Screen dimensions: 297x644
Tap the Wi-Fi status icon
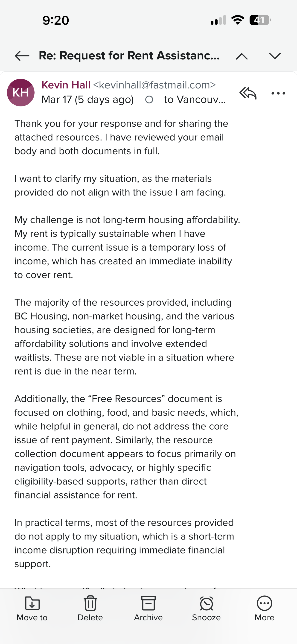point(238,20)
